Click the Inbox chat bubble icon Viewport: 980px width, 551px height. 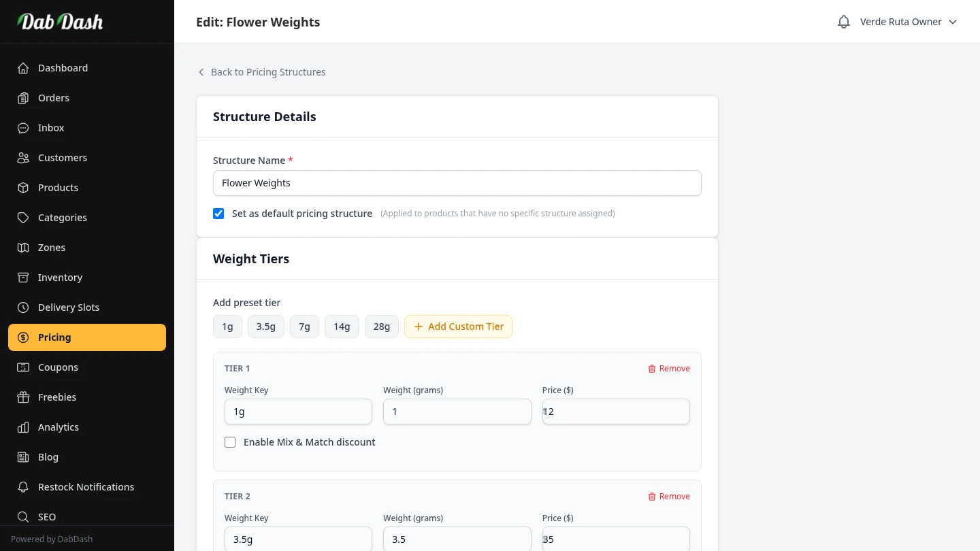pyautogui.click(x=23, y=128)
